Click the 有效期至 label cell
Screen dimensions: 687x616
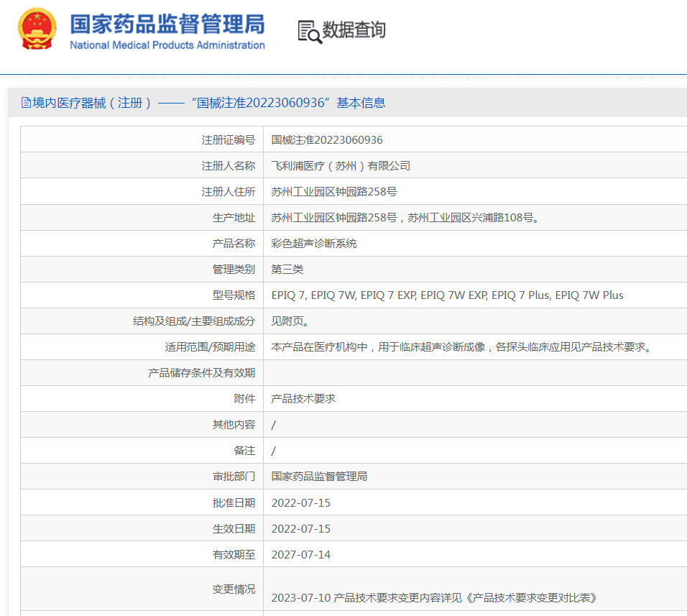click(x=142, y=553)
